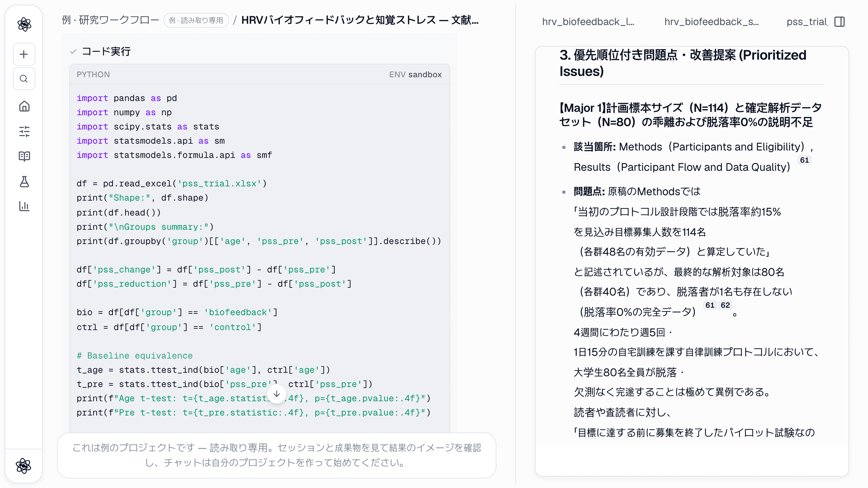Open search with magnifier icon
Viewport: 868px width, 488px height.
24,79
